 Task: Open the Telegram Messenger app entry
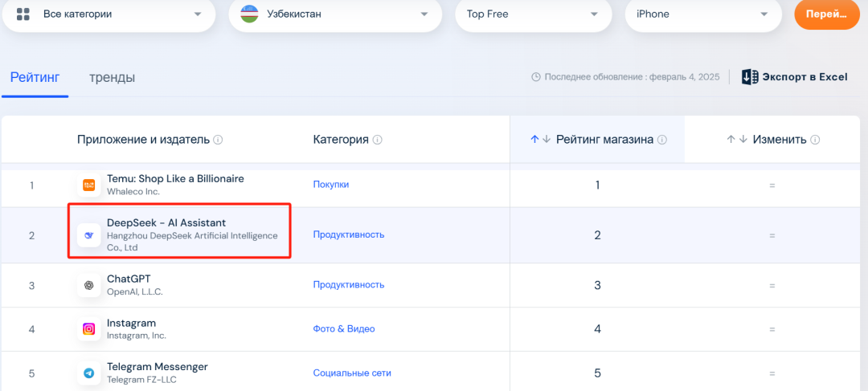[x=158, y=367]
